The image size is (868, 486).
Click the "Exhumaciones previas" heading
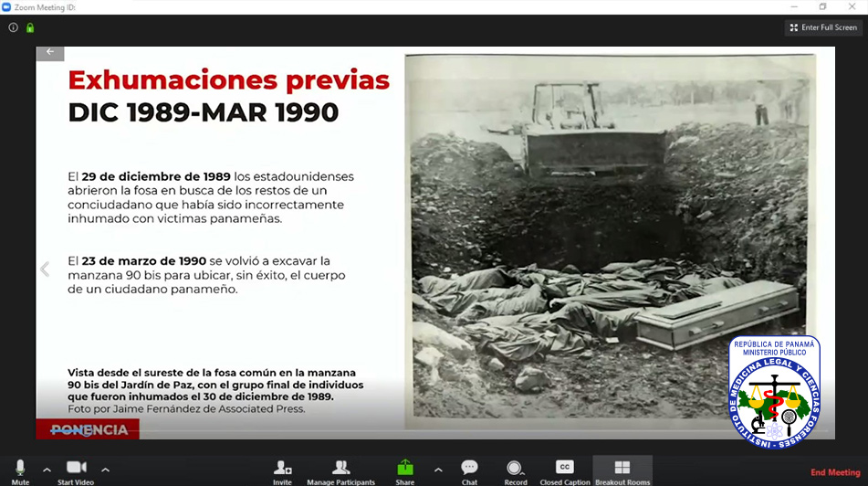(228, 79)
